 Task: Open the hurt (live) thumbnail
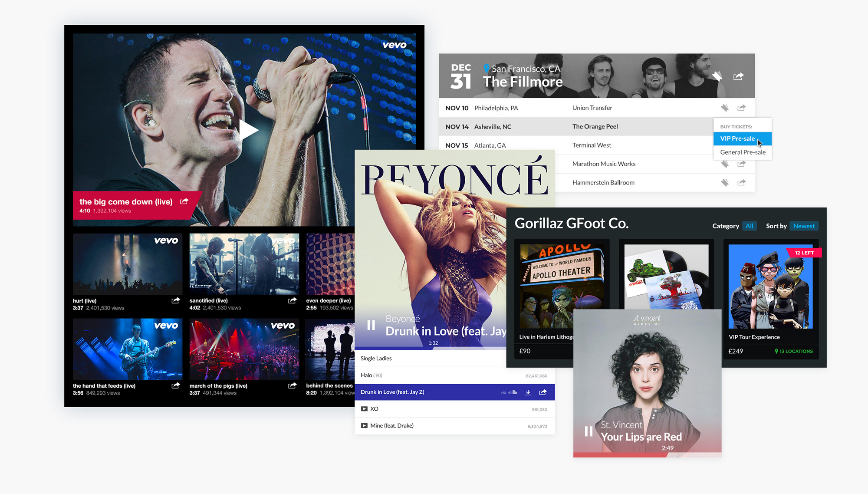pyautogui.click(x=128, y=264)
